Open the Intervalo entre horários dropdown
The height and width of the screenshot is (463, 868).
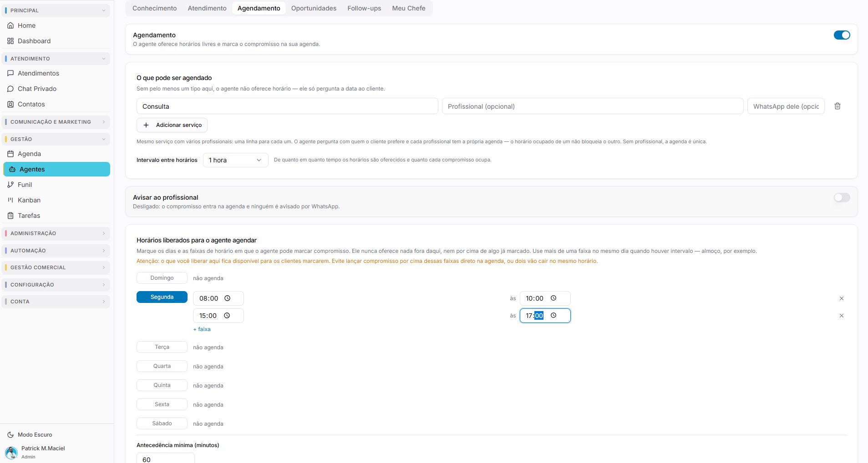pyautogui.click(x=235, y=160)
